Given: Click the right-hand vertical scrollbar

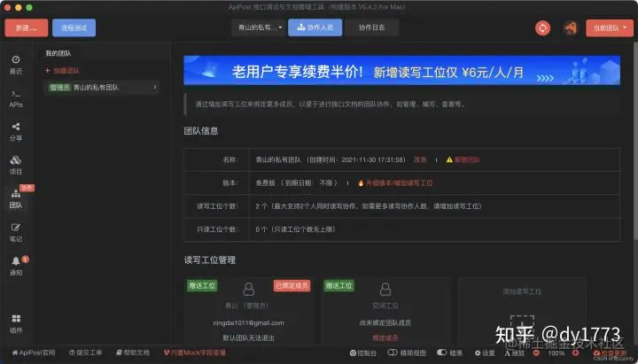Looking at the screenshot, I should pos(635,140).
